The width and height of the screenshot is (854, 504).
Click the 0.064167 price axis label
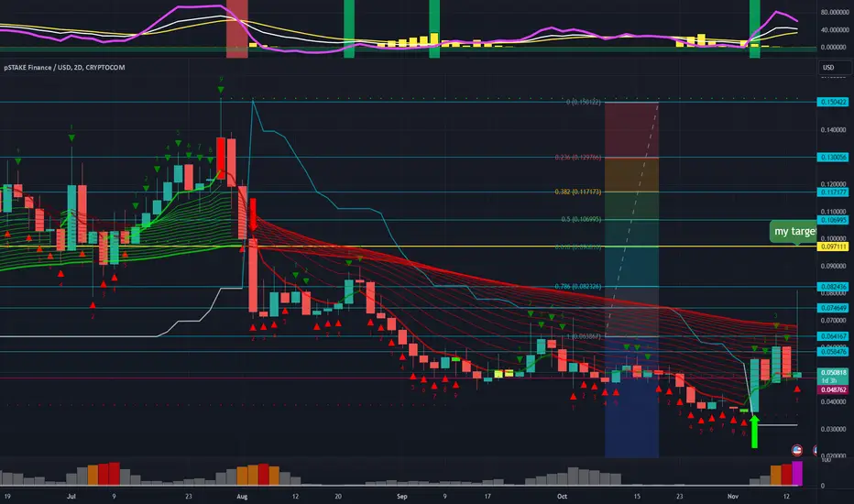click(x=832, y=336)
